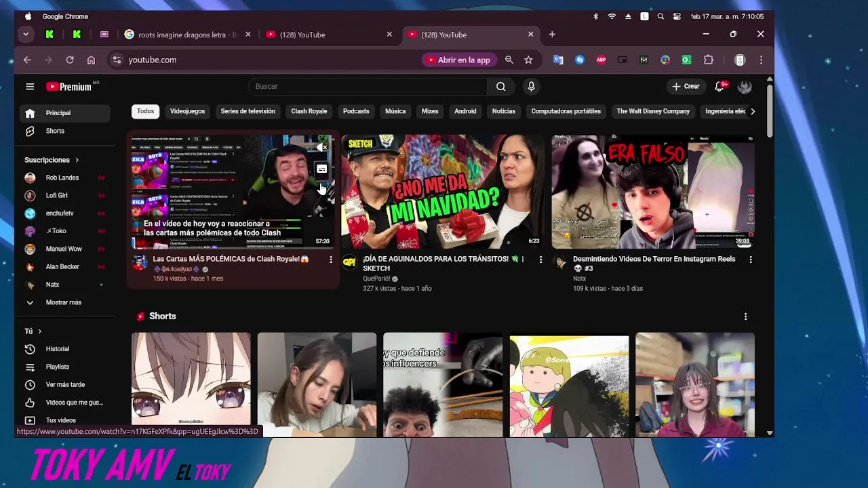
Task: Go to Principal home page
Action: 65,113
